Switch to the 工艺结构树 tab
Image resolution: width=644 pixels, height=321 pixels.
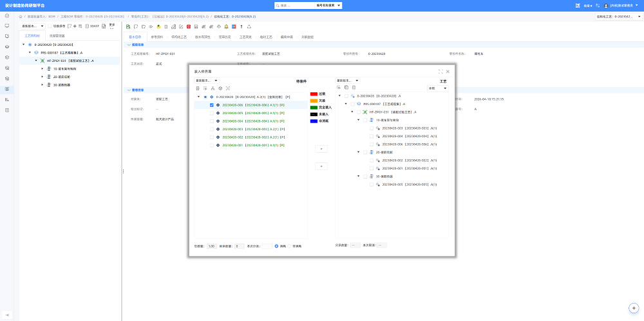click(x=32, y=36)
